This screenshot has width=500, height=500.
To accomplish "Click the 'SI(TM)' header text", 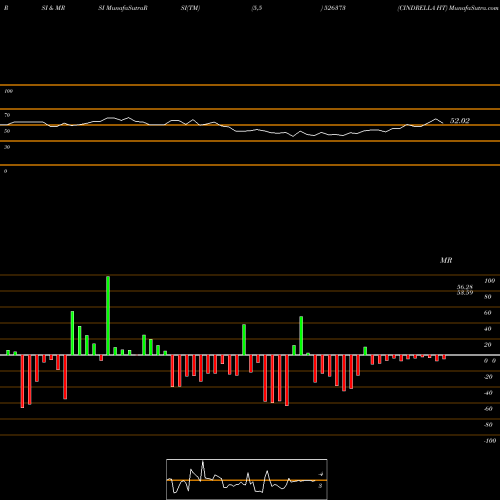I will (190, 8).
